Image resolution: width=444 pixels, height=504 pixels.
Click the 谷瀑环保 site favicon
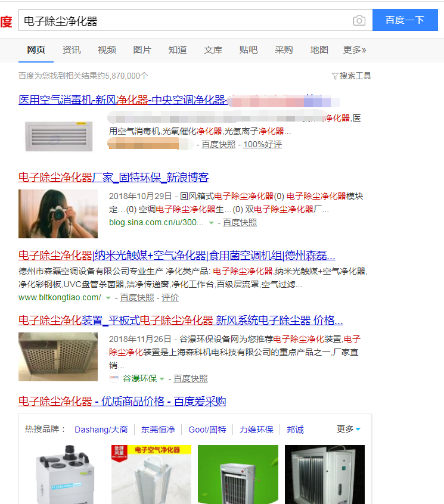coord(114,378)
